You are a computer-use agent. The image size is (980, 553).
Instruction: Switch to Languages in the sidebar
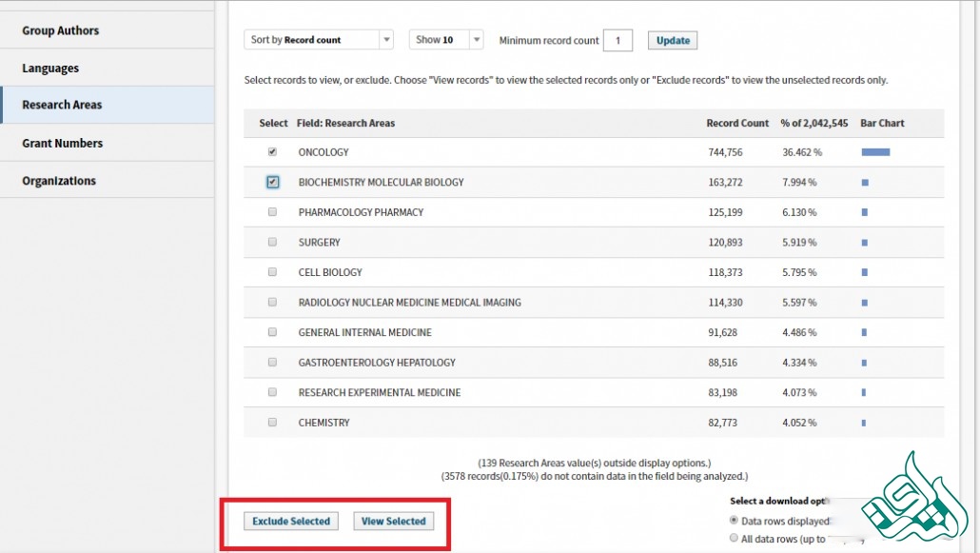[50, 69]
